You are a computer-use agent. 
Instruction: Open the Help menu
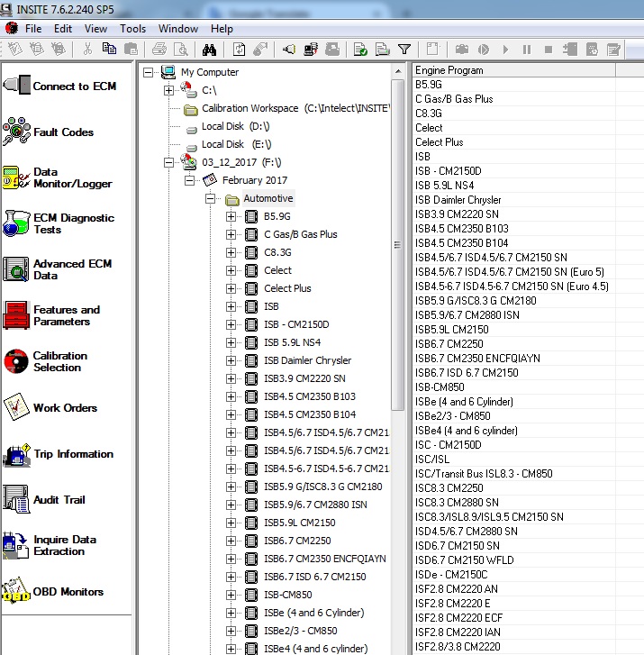pos(222,29)
